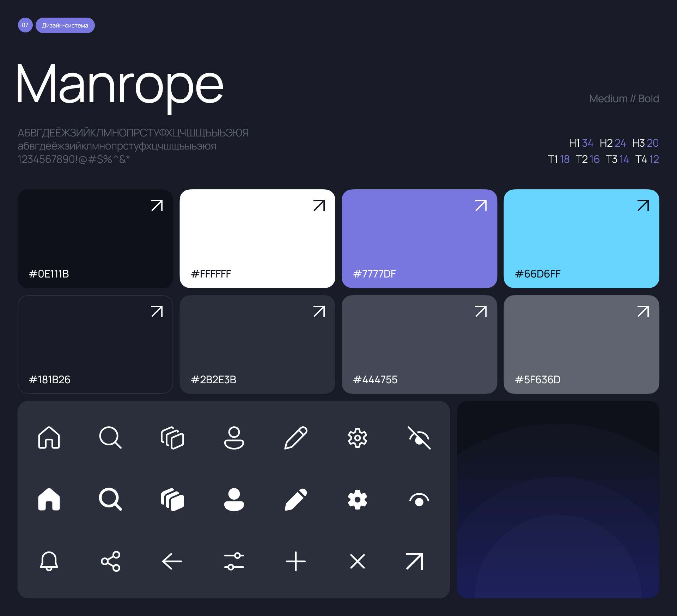
Task: Click the 07 number badge
Action: 25,25
